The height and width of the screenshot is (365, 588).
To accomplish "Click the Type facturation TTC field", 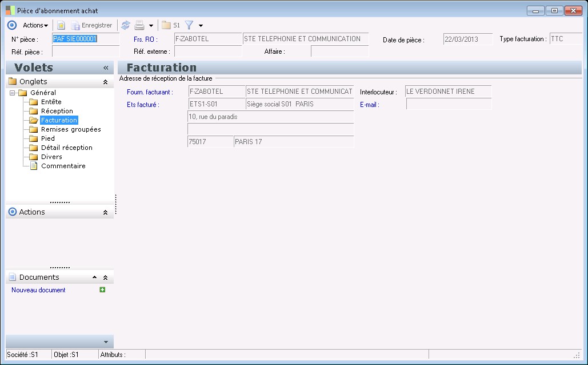I will [x=566, y=39].
